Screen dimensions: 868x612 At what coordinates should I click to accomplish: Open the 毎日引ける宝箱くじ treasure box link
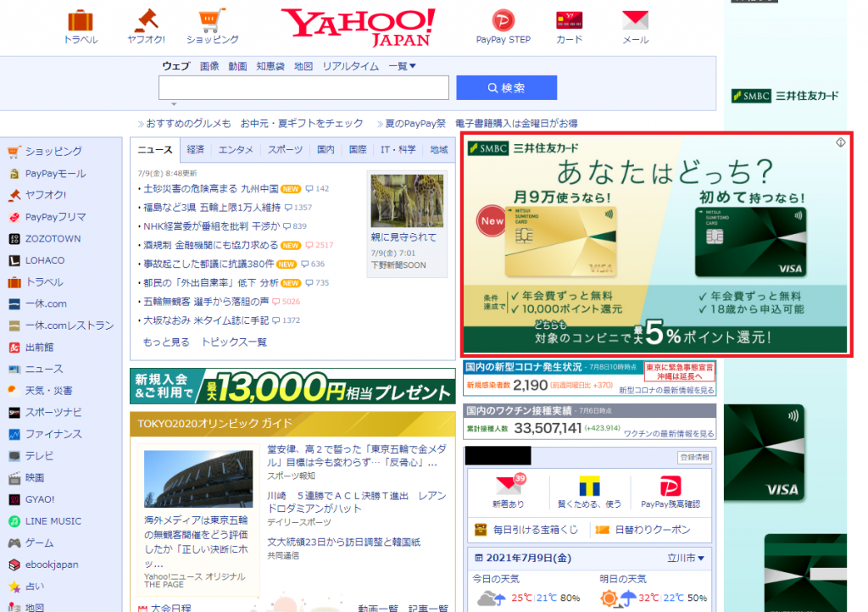pyautogui.click(x=526, y=530)
